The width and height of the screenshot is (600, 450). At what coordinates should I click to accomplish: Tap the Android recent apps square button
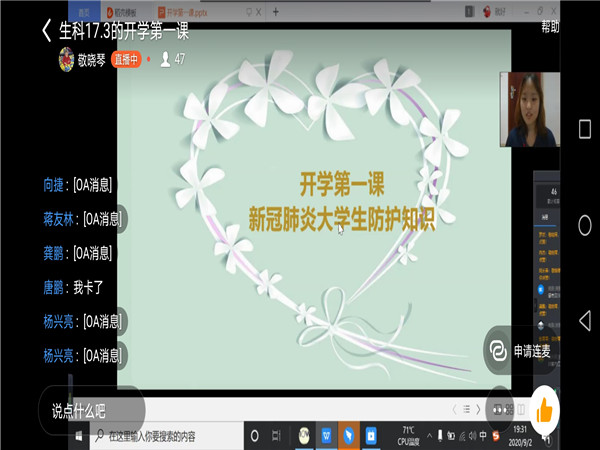tap(583, 129)
